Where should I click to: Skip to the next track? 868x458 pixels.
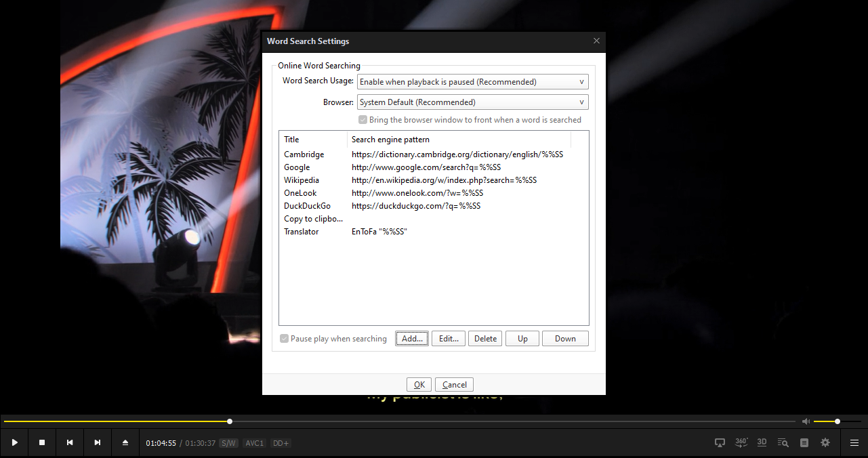click(98, 442)
